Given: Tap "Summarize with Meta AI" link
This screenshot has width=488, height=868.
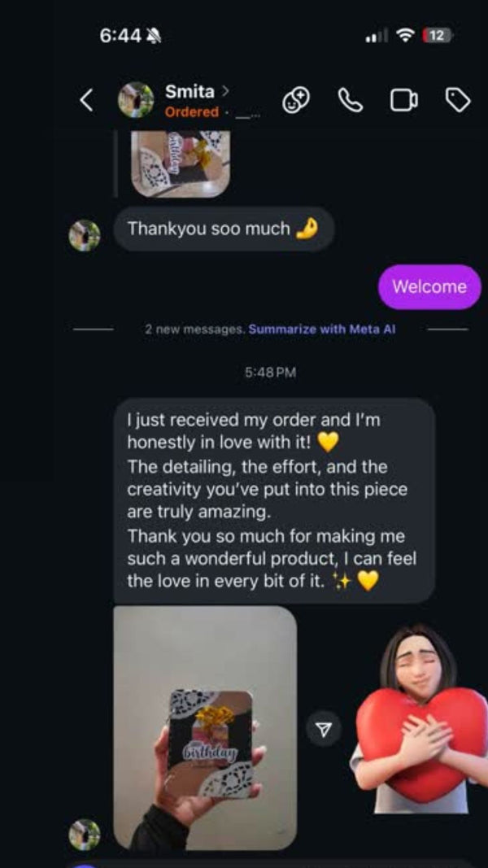Looking at the screenshot, I should click(321, 329).
